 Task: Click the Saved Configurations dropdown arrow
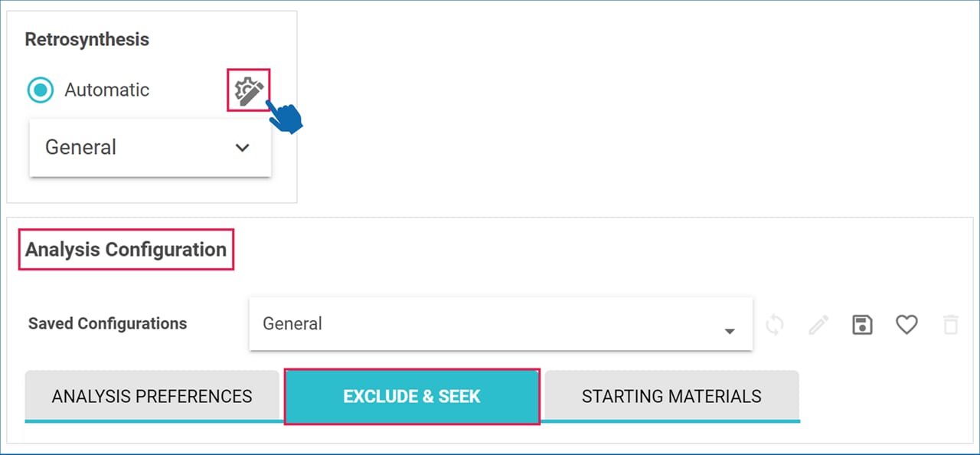[x=730, y=331]
